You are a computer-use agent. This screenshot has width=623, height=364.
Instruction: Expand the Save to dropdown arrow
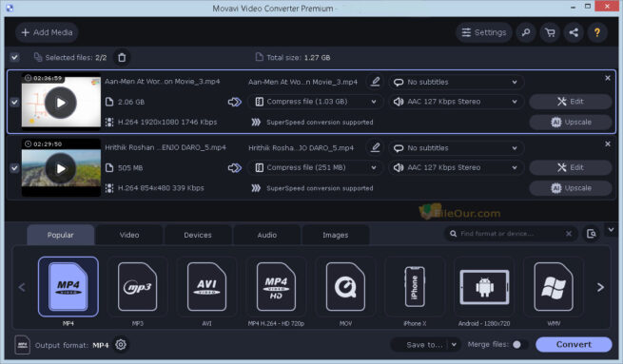click(454, 345)
